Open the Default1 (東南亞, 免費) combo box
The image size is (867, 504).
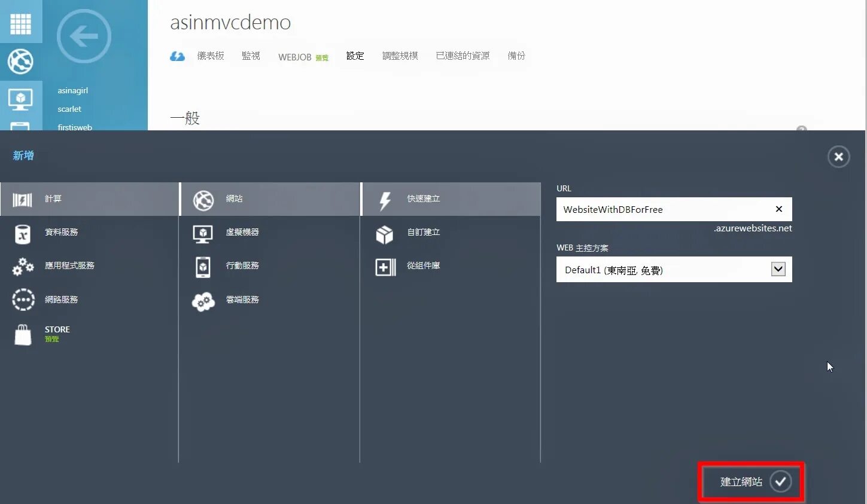click(674, 269)
